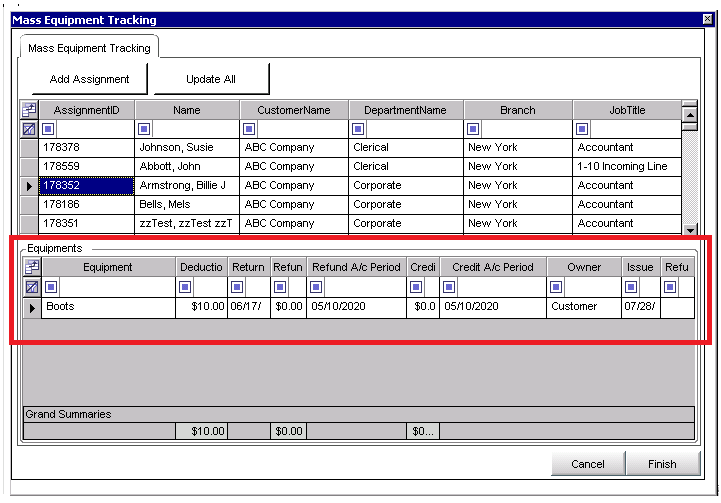721x503 pixels.
Task: Click the Credit A/c Period column header
Action: [493, 267]
